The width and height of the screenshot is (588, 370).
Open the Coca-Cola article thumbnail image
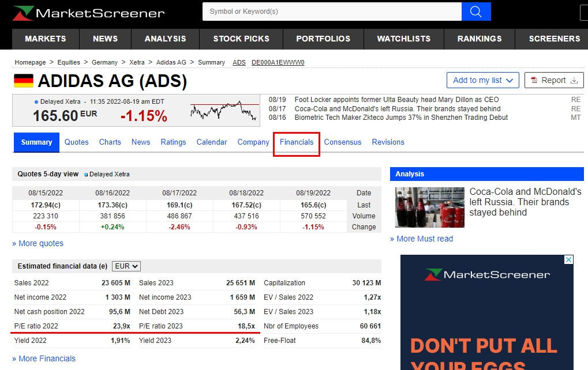430,207
